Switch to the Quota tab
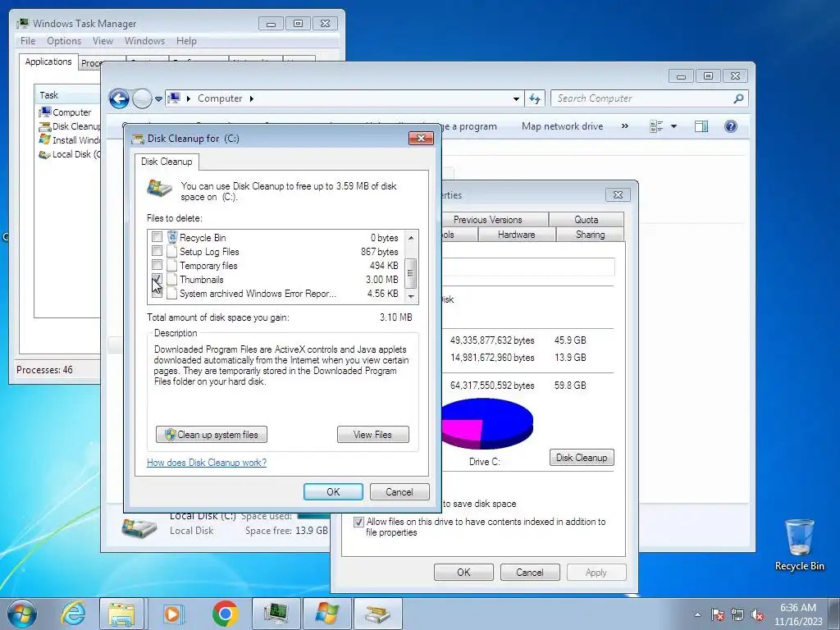Viewport: 840px width, 630px height. [586, 220]
